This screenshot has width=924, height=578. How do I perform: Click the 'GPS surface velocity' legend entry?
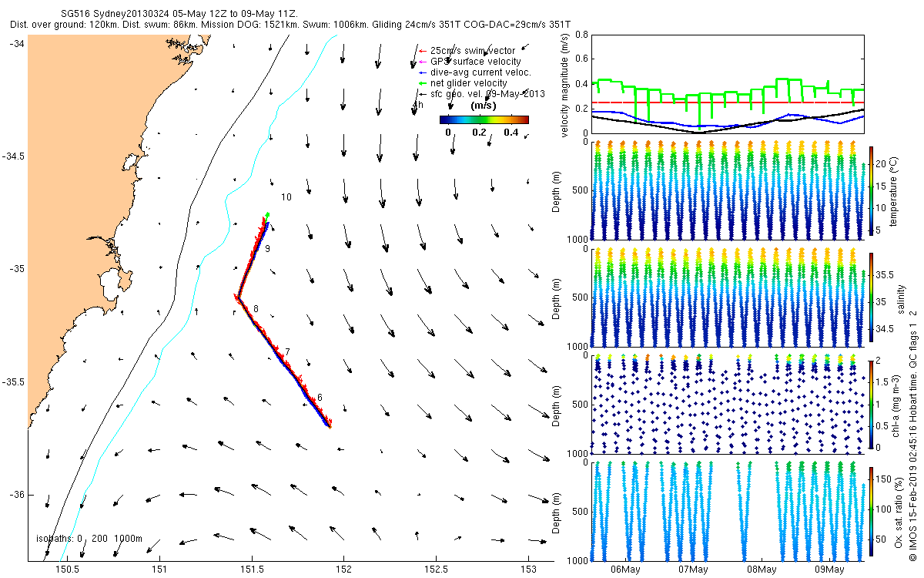(x=475, y=62)
